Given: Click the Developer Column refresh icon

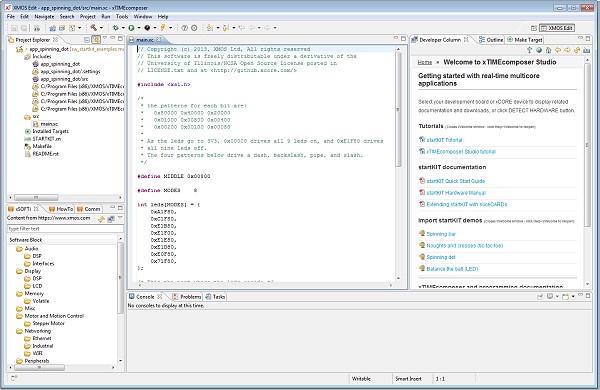Looking at the screenshot, I should click(577, 50).
